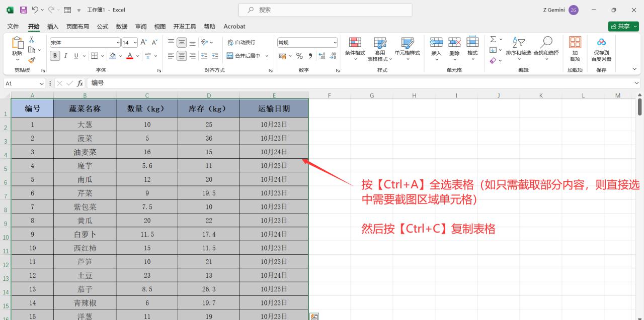The width and height of the screenshot is (644, 320).
Task: Click the Fill down icon
Action: [493, 50]
